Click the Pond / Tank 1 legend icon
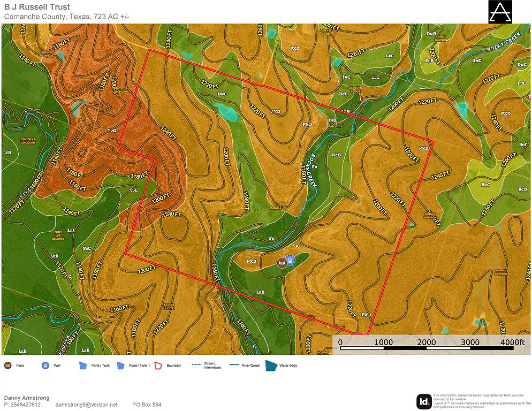 tap(121, 366)
